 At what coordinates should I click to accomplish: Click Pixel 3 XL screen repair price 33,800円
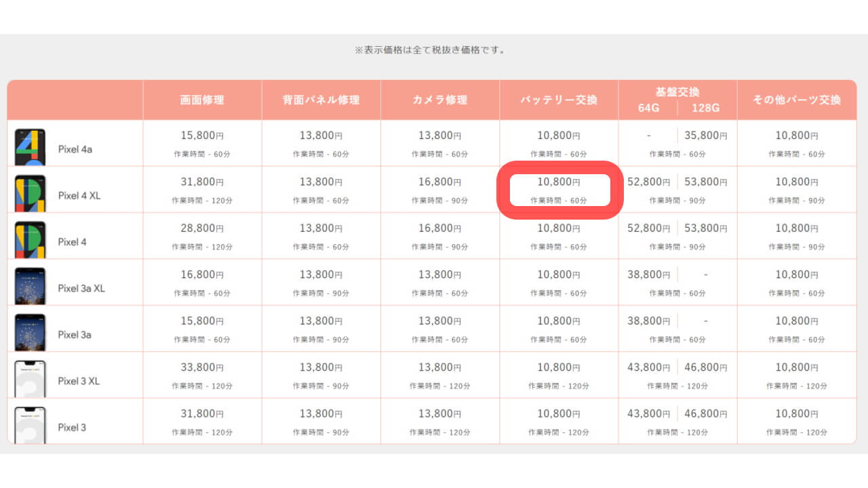click(202, 367)
